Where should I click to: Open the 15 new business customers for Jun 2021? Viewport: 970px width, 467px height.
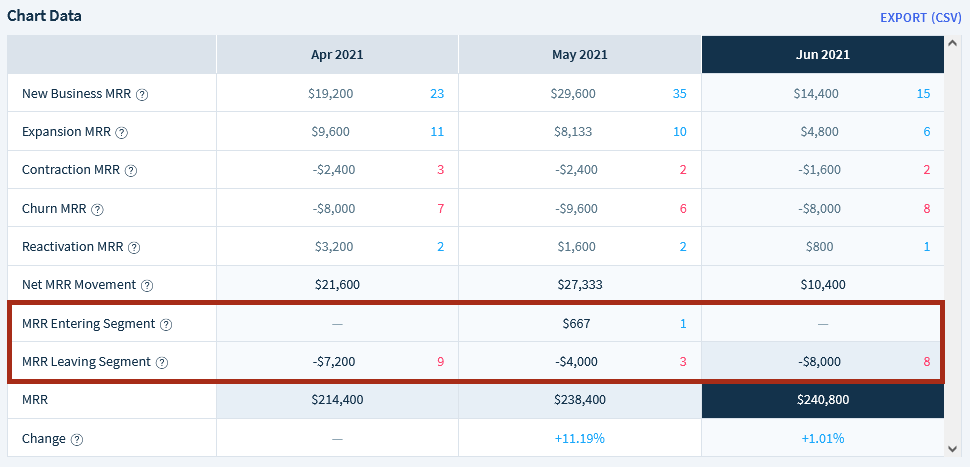[924, 93]
